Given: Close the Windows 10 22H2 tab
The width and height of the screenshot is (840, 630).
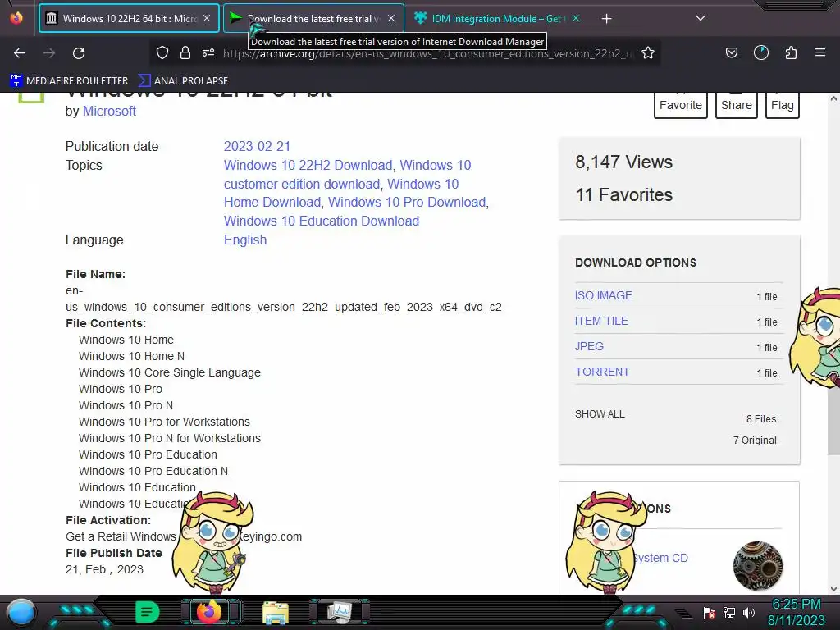Looking at the screenshot, I should (207, 18).
